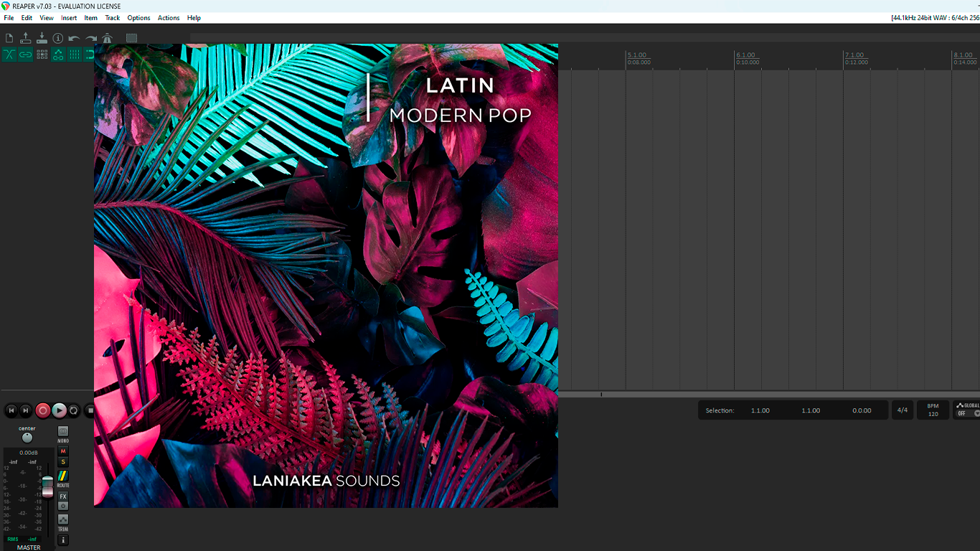Click the master 0.00dB volume readout
Screen dimensions: 980x551
tap(29, 453)
